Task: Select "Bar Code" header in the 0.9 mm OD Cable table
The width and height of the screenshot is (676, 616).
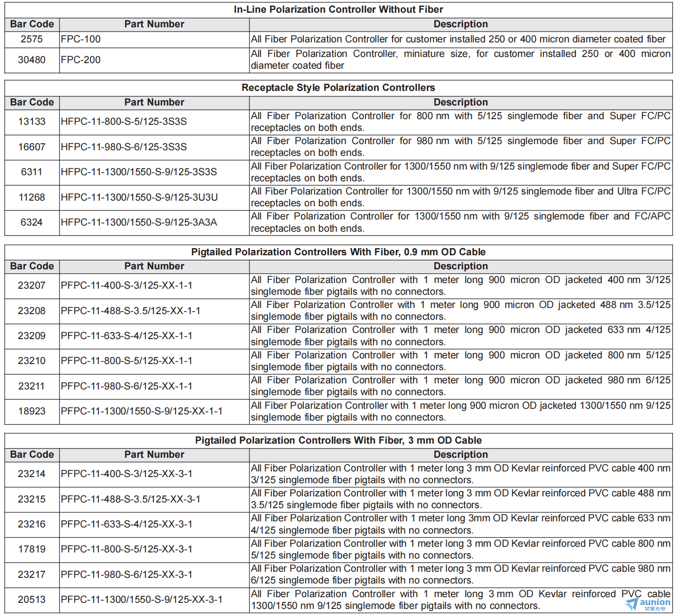Action: point(32,266)
